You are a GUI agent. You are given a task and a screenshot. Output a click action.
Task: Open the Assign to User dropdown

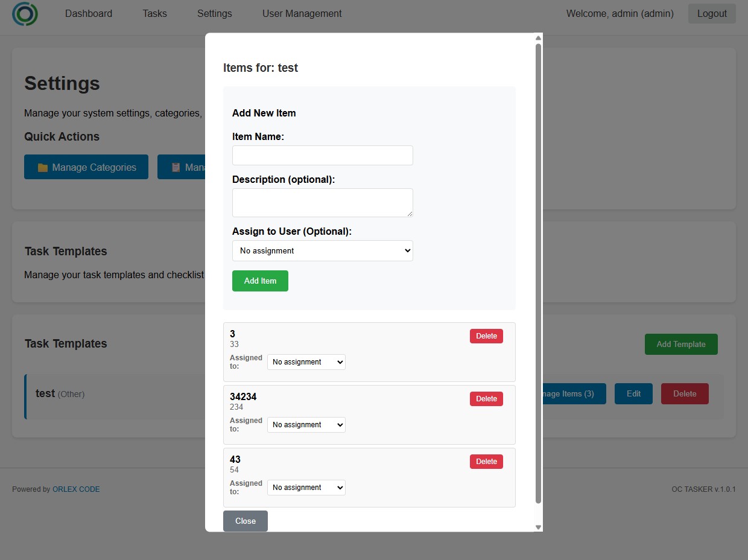click(x=322, y=251)
